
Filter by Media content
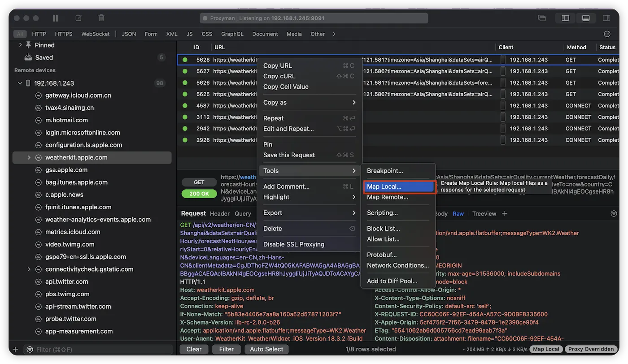pyautogui.click(x=294, y=34)
